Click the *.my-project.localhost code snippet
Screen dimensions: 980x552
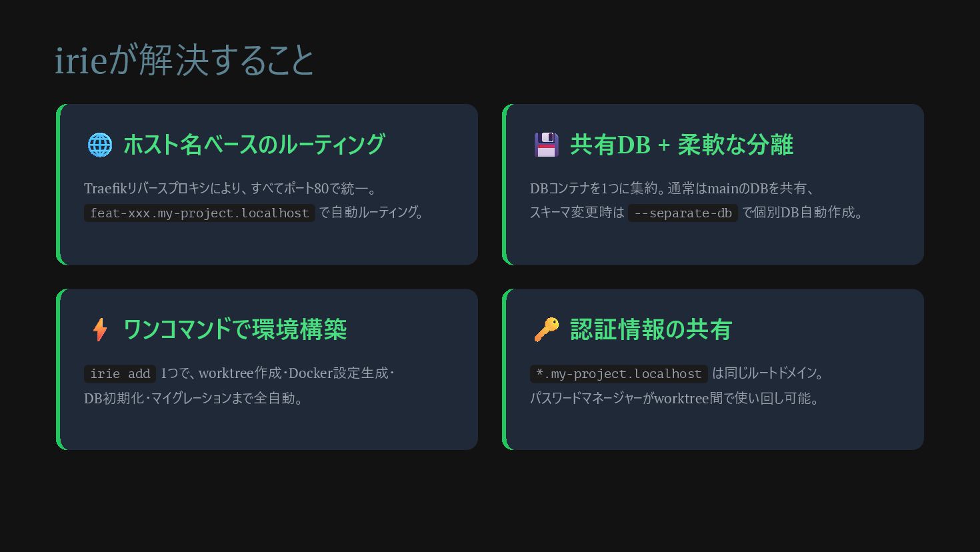619,373
